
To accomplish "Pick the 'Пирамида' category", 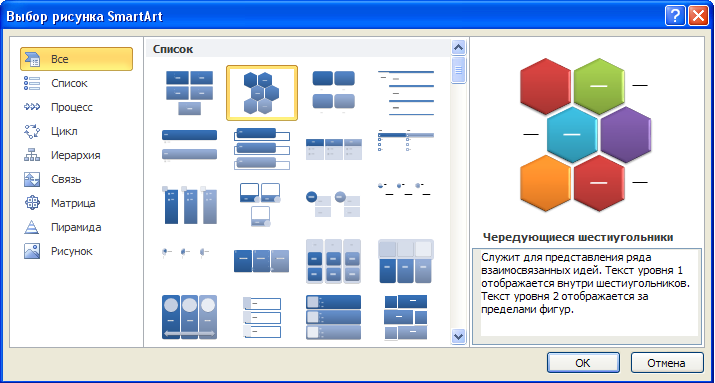I will [76, 227].
